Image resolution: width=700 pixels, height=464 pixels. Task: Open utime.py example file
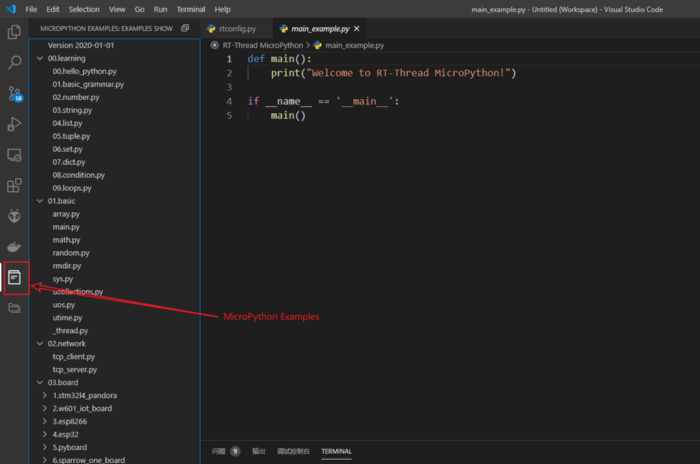tap(67, 318)
